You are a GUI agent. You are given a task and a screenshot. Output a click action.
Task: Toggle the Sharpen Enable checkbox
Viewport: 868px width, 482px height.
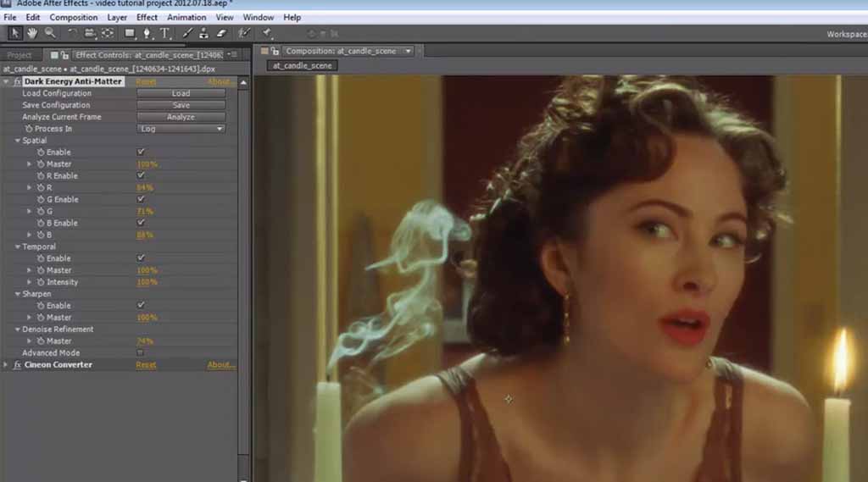(141, 305)
